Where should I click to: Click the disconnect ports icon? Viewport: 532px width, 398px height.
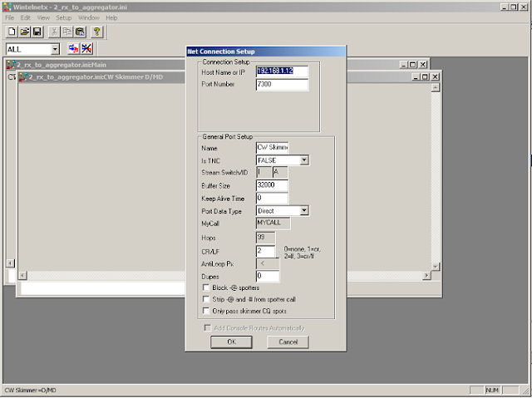coord(86,49)
